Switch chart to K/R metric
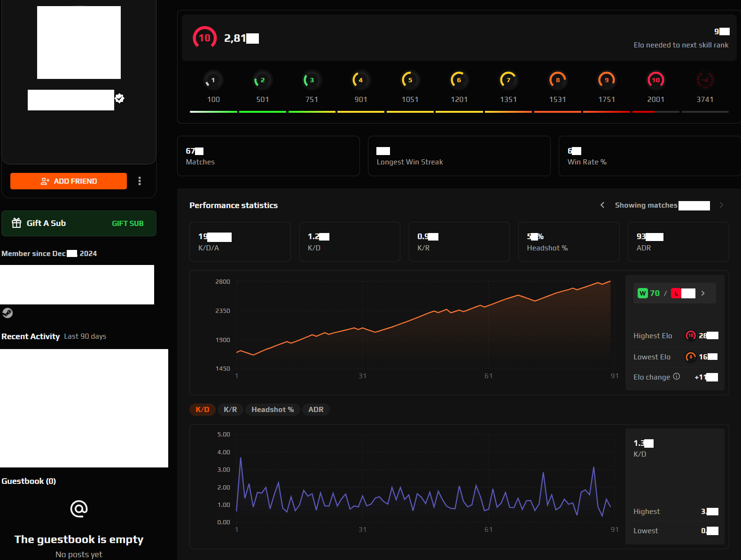The width and height of the screenshot is (741, 560). pos(230,410)
